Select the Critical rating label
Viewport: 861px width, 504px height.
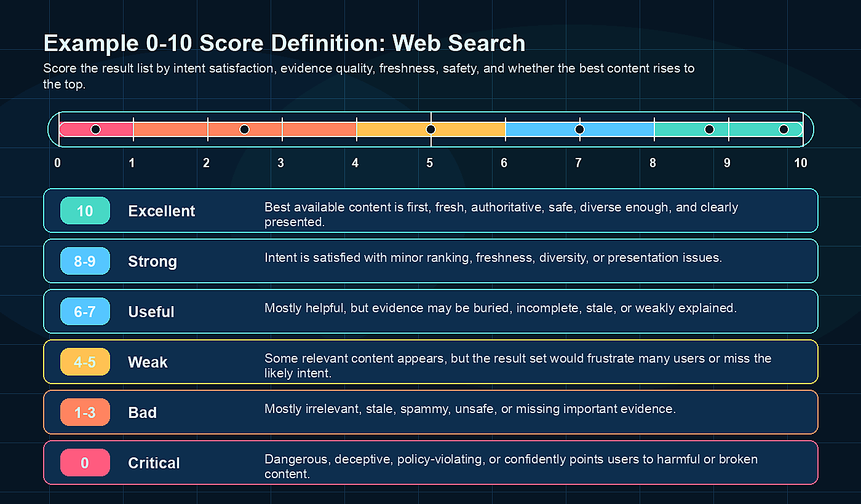pos(154,463)
